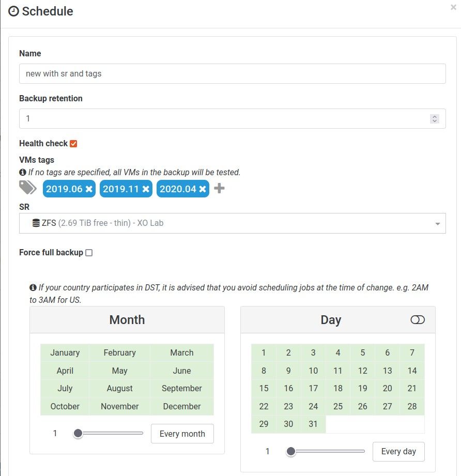Screen dimensions: 461x476
Task: Open the SR dropdown showing ZFS
Action: click(232, 223)
